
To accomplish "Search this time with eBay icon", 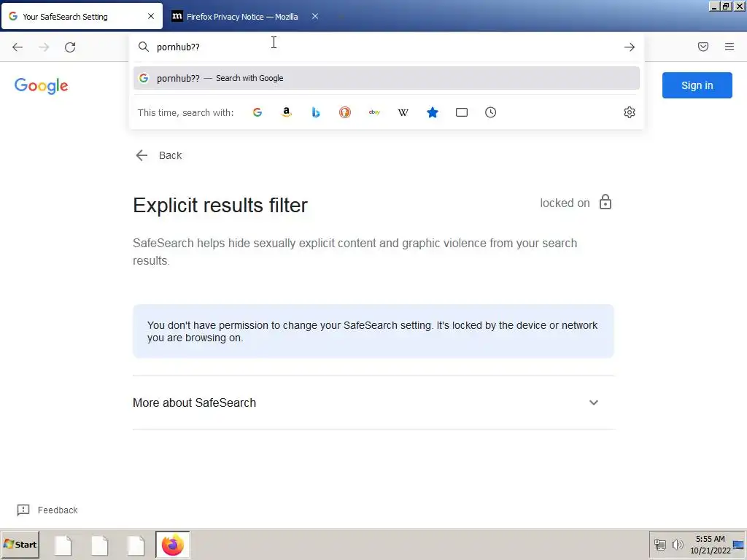I will coord(374,112).
